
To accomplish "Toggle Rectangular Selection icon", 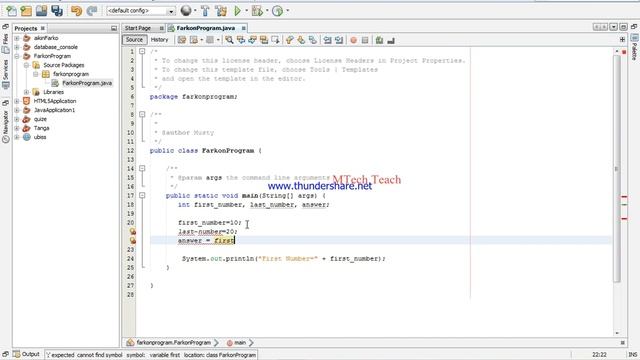I will point(275,40).
